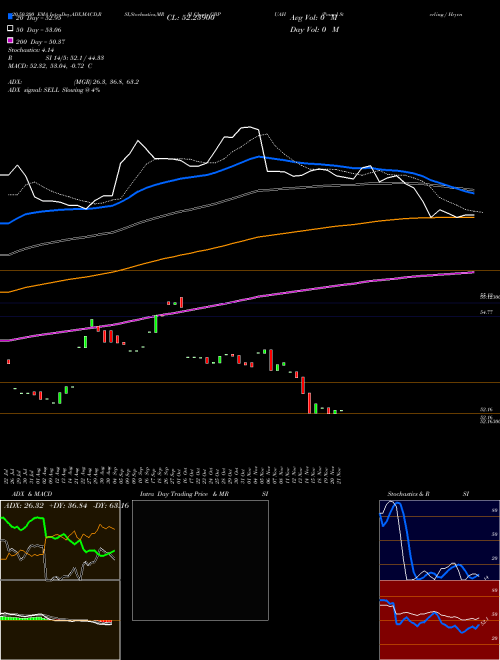Click the 52.16 price axis label
500x660 pixels.
[486, 409]
